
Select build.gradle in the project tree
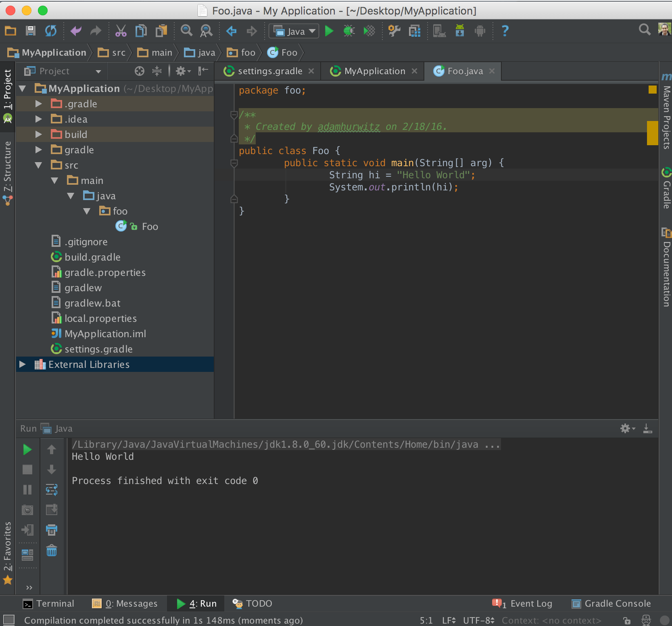[92, 257]
